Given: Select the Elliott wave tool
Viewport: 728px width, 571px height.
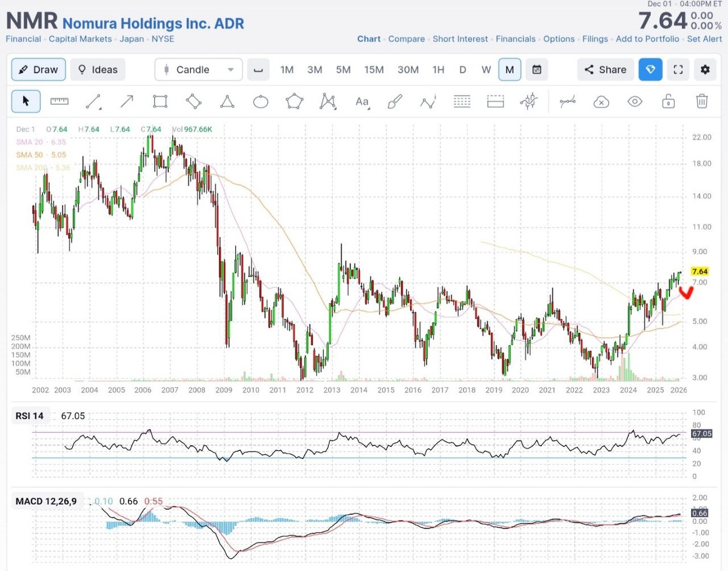Looking at the screenshot, I should [428, 102].
